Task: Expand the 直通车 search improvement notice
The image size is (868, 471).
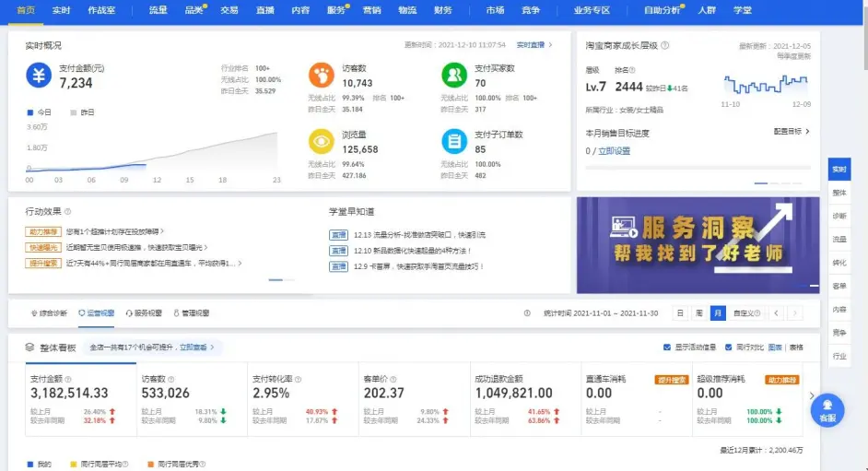Action: coord(154,264)
